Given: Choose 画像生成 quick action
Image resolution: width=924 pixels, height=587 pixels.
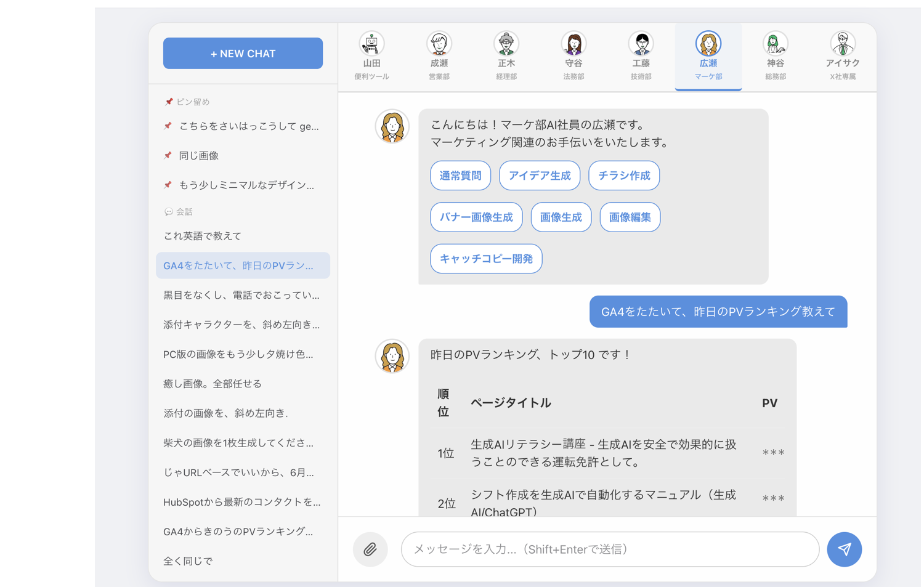Looking at the screenshot, I should 561,217.
